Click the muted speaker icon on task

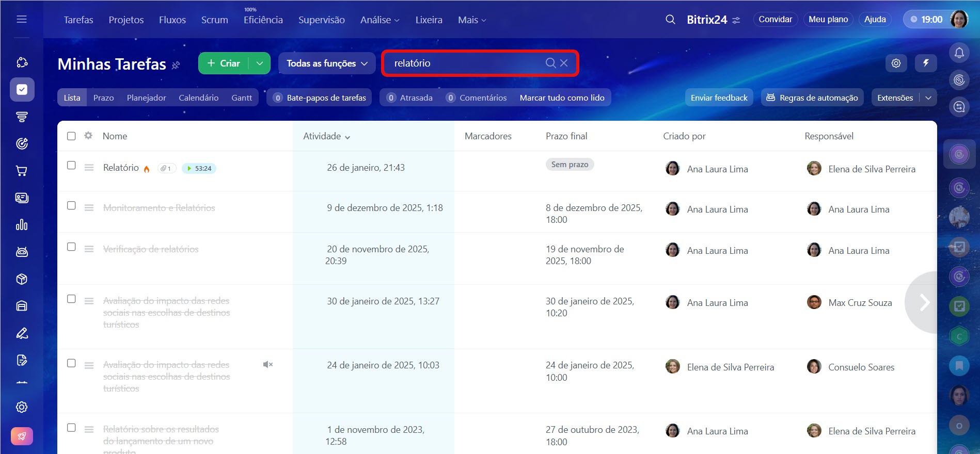click(x=267, y=365)
